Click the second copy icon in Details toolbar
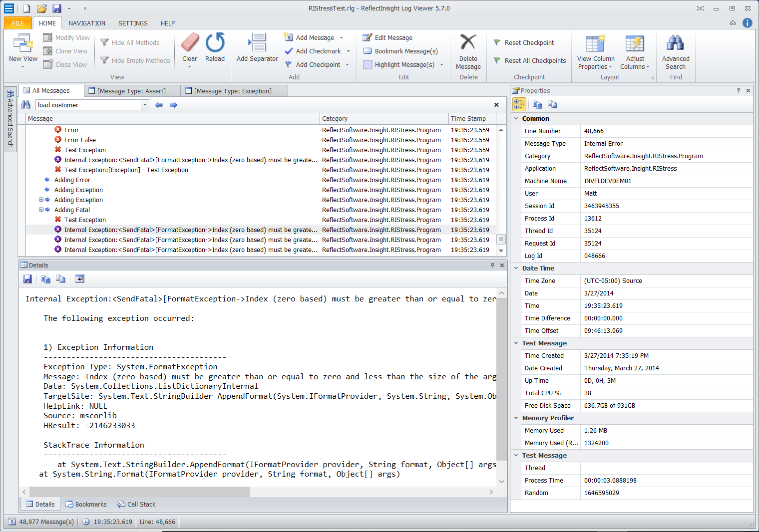The width and height of the screenshot is (759, 532). (x=60, y=279)
